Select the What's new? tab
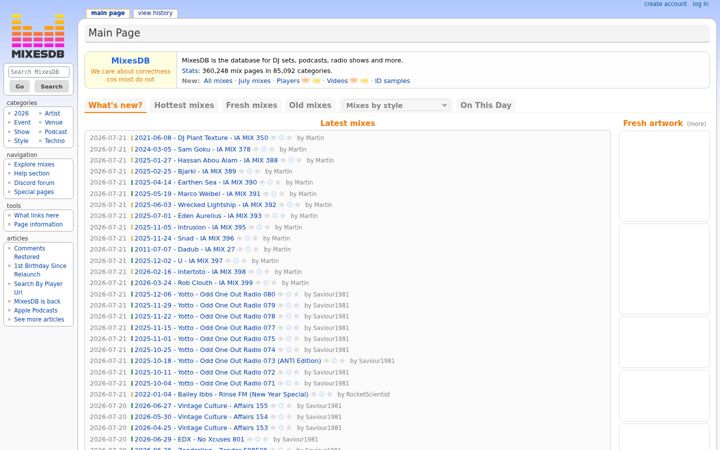This screenshot has width=720, height=450. tap(115, 105)
